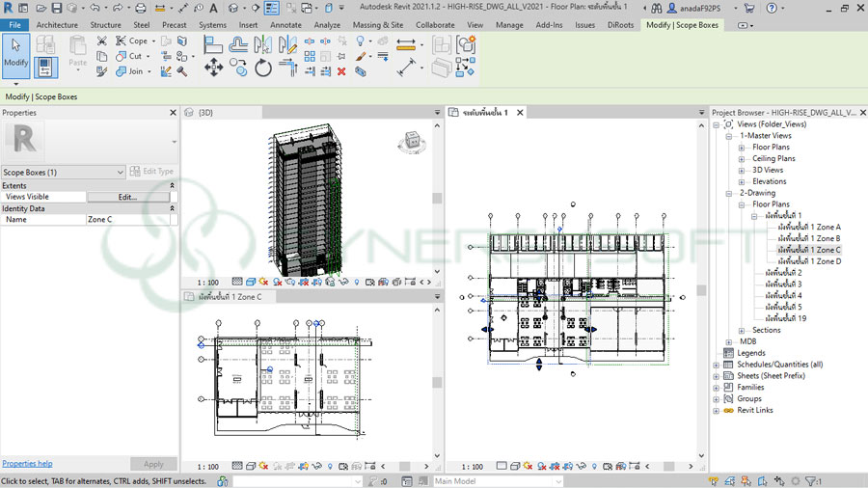This screenshot has width=868, height=488.
Task: Open the Scope Boxes type selector dropdown
Action: [120, 172]
